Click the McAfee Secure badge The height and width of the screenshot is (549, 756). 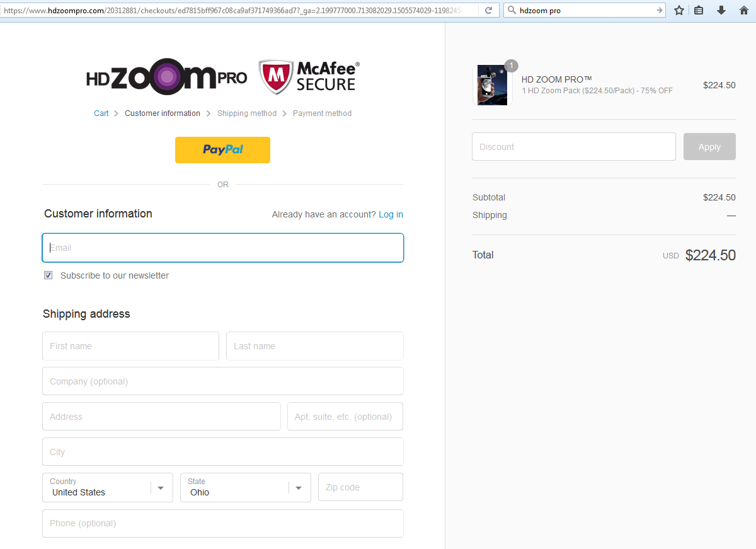309,77
